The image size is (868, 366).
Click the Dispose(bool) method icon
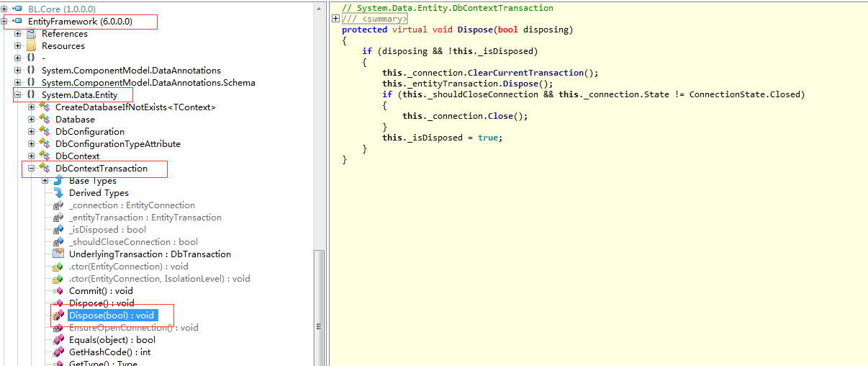(x=58, y=316)
